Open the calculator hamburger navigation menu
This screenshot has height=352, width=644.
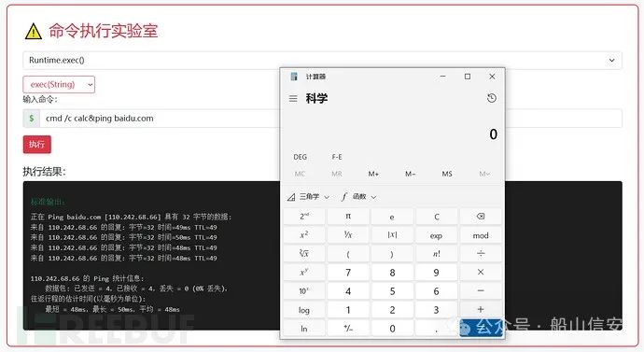293,99
